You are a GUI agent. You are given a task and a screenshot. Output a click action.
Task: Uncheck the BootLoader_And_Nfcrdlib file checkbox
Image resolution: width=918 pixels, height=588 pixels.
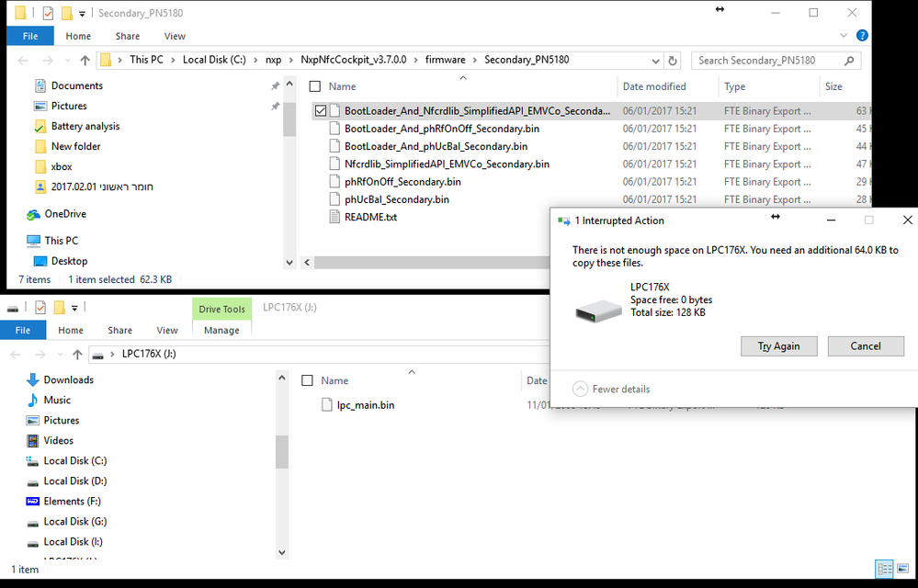click(321, 109)
